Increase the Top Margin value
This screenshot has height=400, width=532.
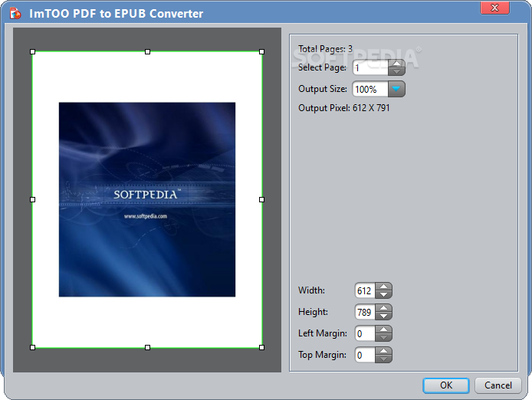coord(384,351)
